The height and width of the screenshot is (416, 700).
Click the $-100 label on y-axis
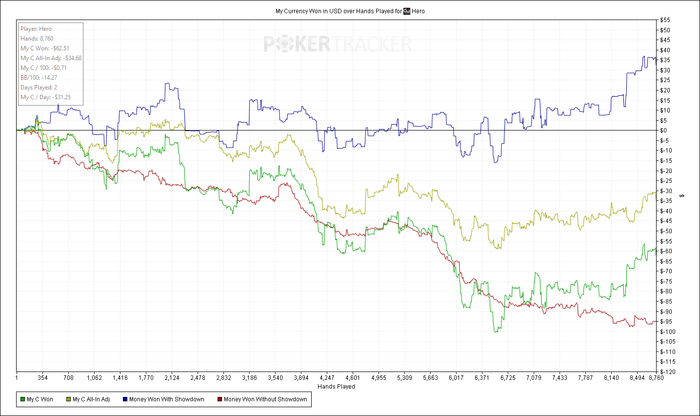(667, 331)
